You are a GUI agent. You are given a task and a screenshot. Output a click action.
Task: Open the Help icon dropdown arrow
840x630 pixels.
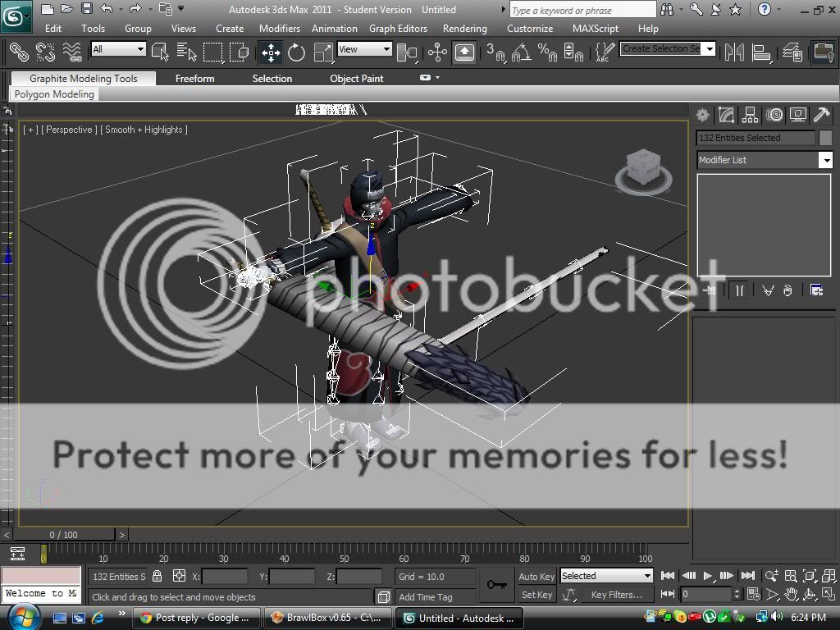coord(778,9)
